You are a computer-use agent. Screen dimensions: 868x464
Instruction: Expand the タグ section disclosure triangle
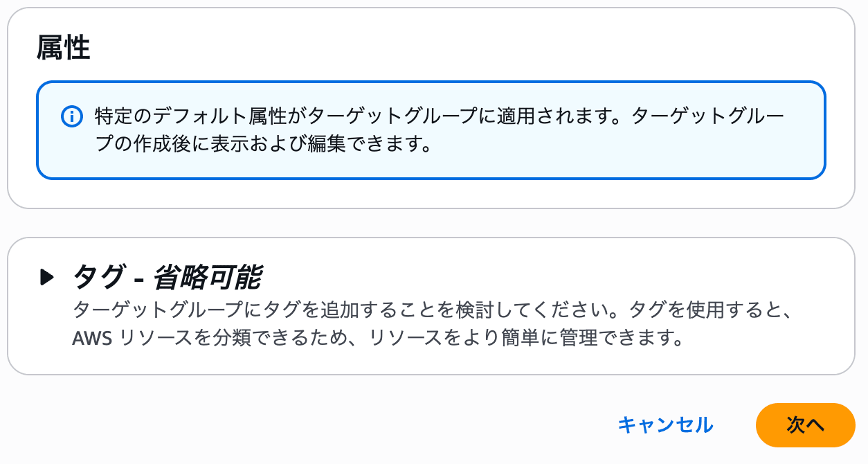(x=47, y=278)
